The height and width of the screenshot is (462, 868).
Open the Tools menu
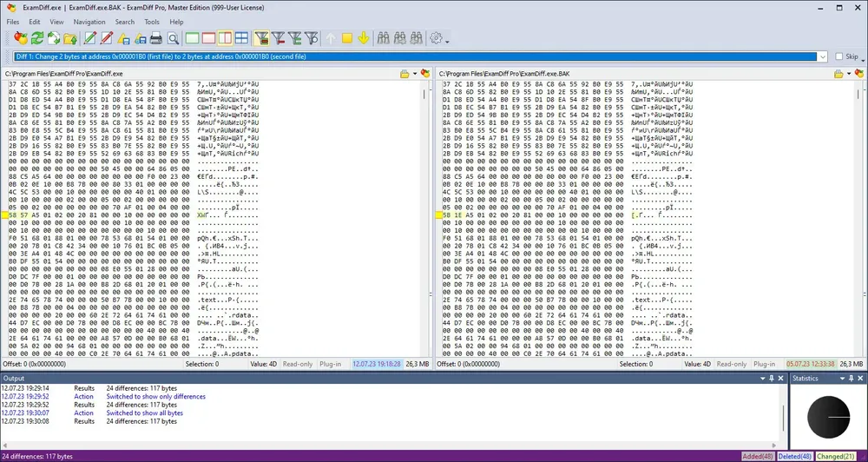click(x=152, y=22)
